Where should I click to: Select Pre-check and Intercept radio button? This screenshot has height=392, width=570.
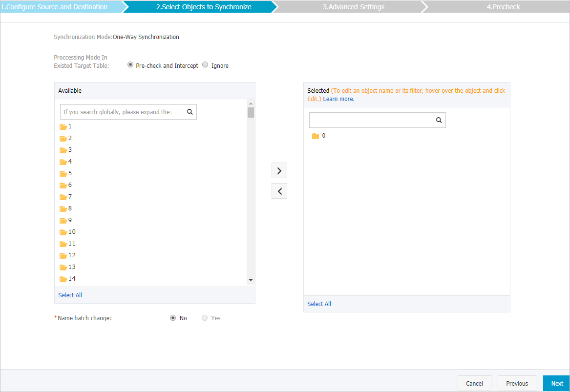click(x=130, y=64)
